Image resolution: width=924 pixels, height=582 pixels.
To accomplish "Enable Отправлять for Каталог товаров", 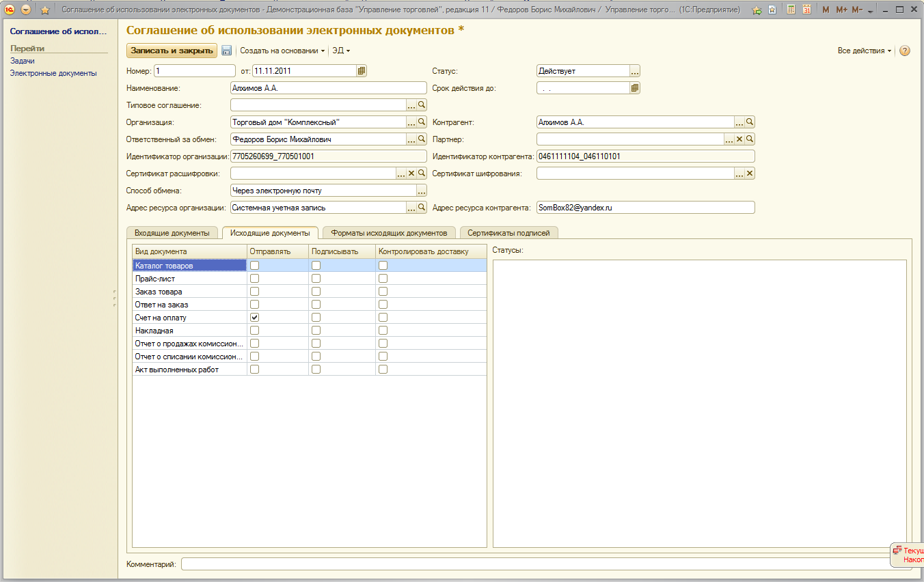I will (x=255, y=265).
